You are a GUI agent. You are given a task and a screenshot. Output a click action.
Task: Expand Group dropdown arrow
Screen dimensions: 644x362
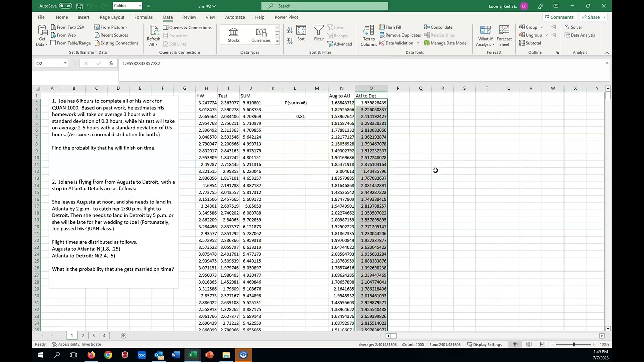pos(542,27)
